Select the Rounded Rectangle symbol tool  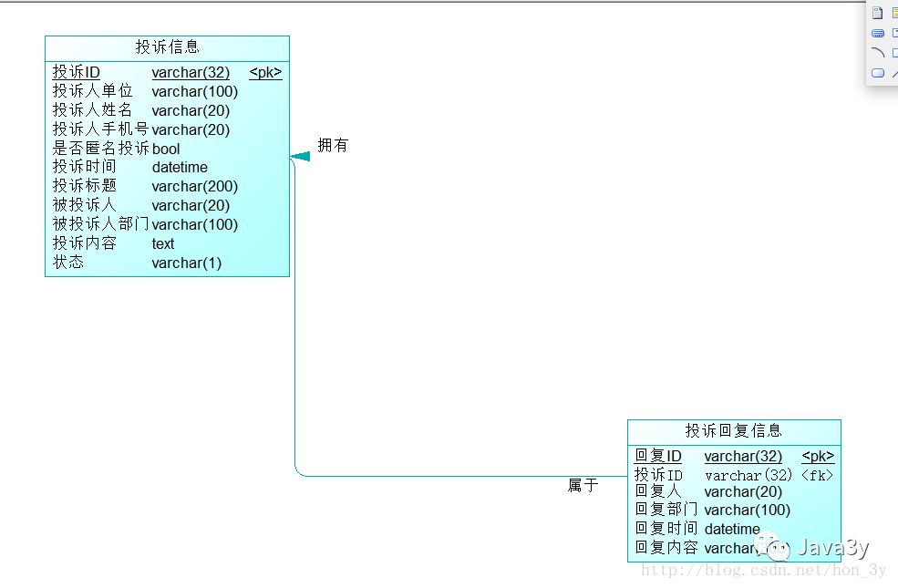877,72
